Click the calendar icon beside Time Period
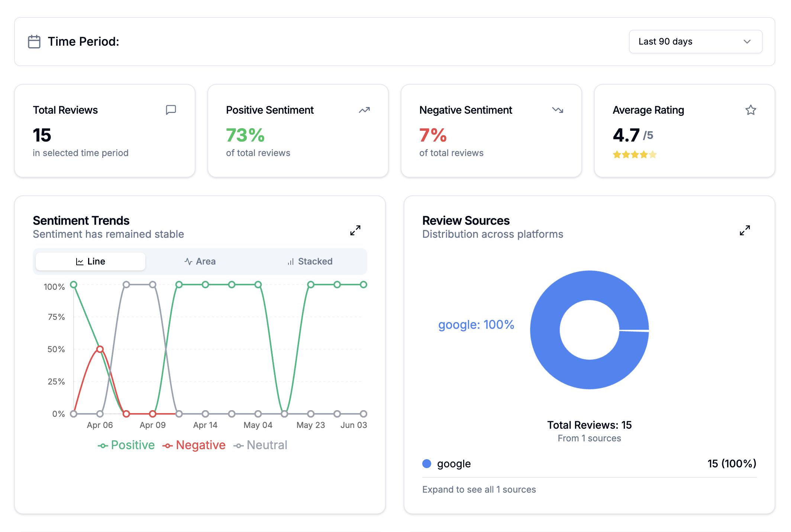This screenshot has width=791, height=532. (34, 42)
